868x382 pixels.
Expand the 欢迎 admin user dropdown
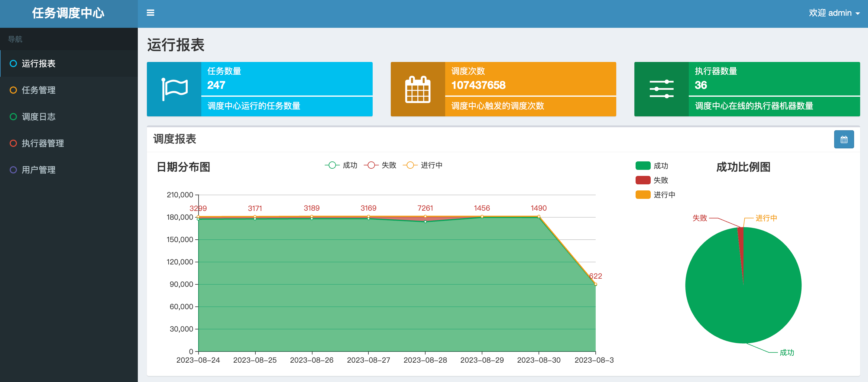tap(834, 13)
